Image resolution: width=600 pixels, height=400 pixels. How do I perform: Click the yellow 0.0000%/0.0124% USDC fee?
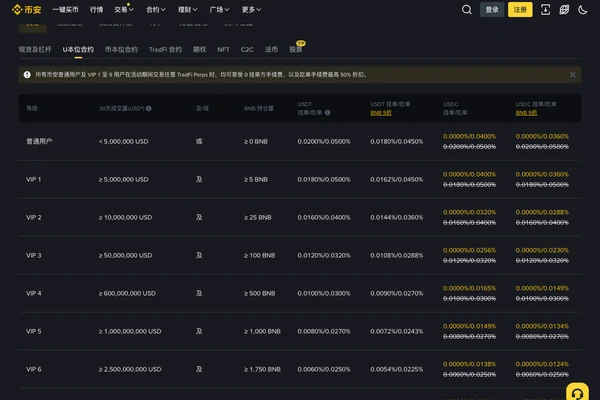point(542,364)
